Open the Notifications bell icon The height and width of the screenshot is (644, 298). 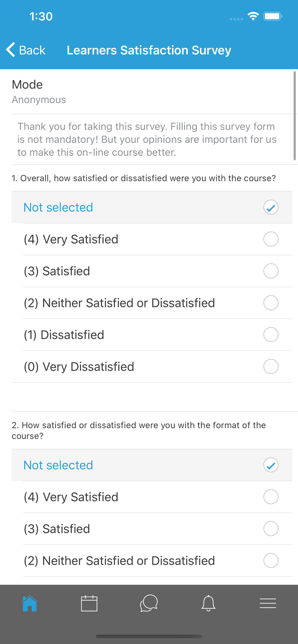[208, 603]
